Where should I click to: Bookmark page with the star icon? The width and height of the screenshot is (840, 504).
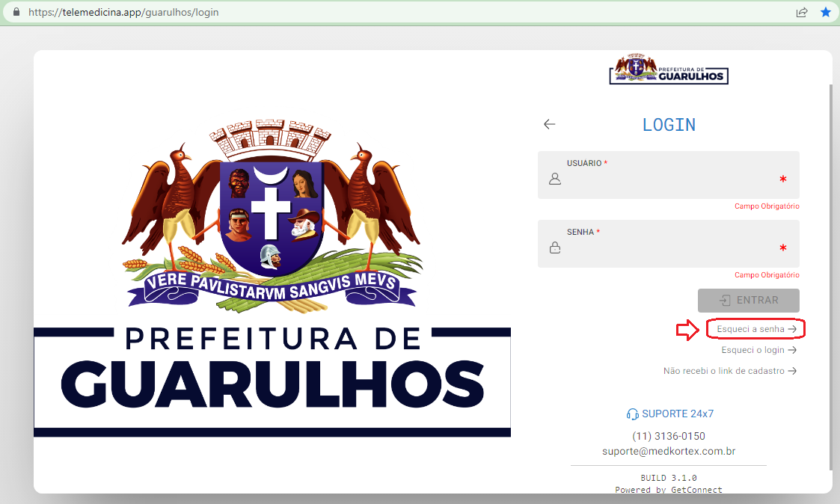pos(826,12)
